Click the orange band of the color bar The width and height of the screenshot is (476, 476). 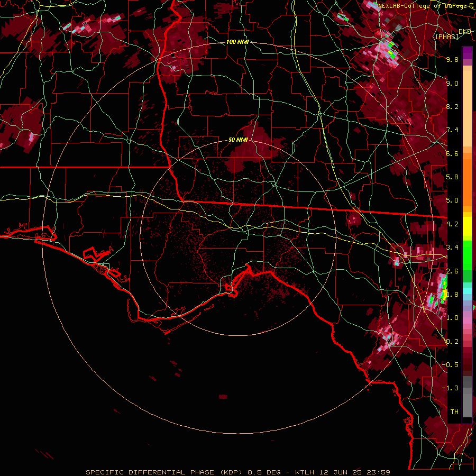point(467,182)
